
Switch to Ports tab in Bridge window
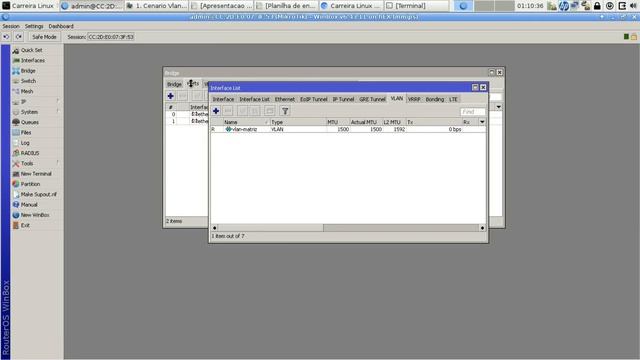[193, 84]
